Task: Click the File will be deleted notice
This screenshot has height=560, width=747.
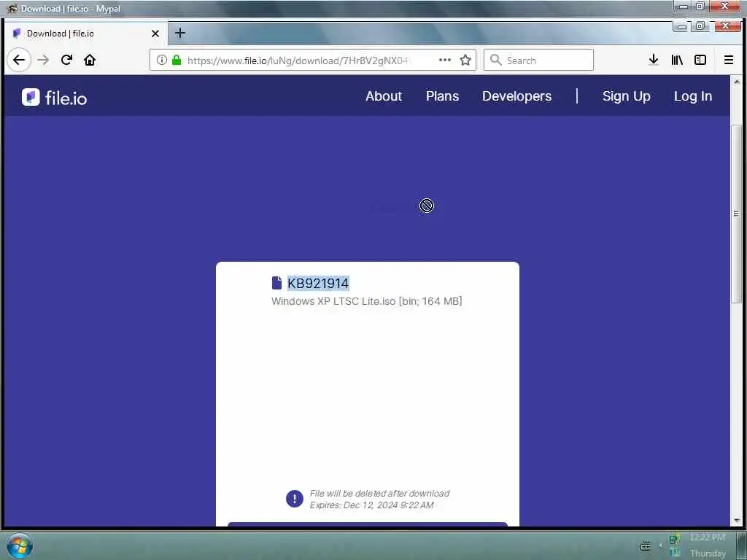Action: (379, 494)
